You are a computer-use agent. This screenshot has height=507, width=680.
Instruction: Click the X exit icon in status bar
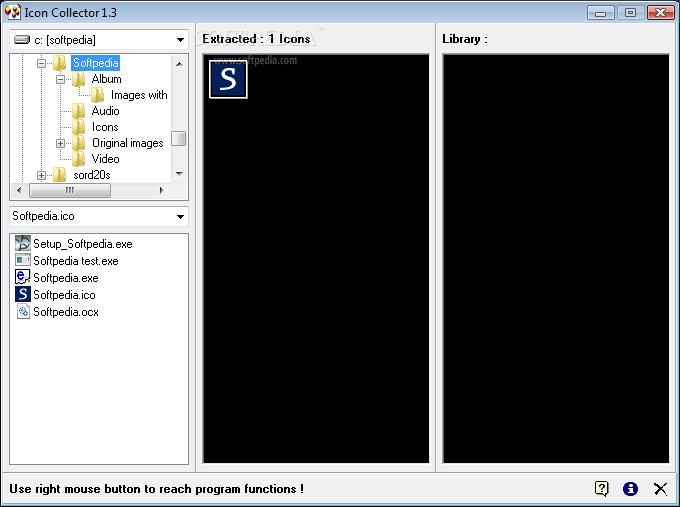click(660, 489)
